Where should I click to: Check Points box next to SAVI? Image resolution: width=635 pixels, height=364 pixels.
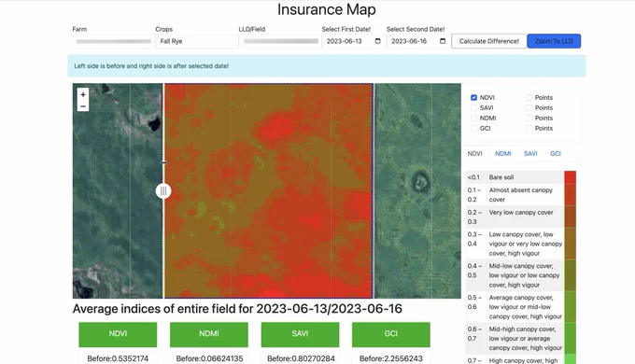pos(529,107)
